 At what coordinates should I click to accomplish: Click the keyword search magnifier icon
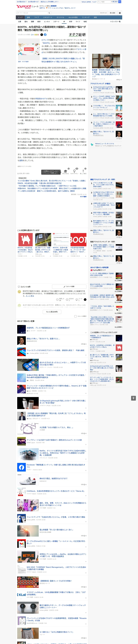49,13
